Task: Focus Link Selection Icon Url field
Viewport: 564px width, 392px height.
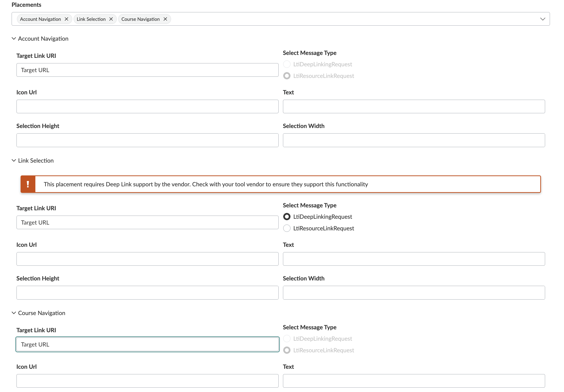Action: tap(147, 259)
